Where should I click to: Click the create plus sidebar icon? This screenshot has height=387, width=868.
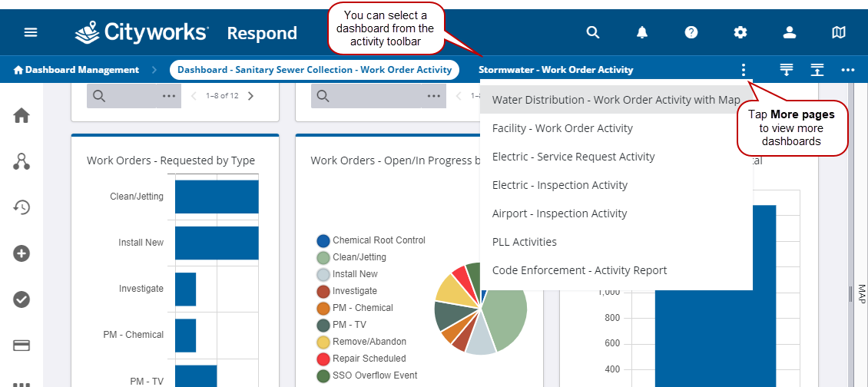click(22, 253)
